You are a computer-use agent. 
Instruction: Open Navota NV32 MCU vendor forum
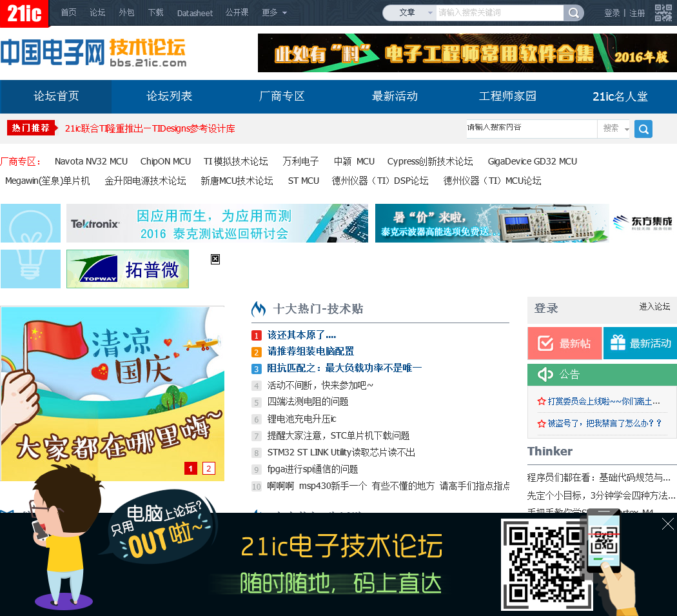coord(91,161)
